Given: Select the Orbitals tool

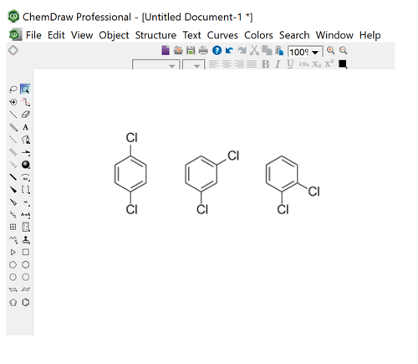Looking at the screenshot, I should pyautogui.click(x=26, y=165).
